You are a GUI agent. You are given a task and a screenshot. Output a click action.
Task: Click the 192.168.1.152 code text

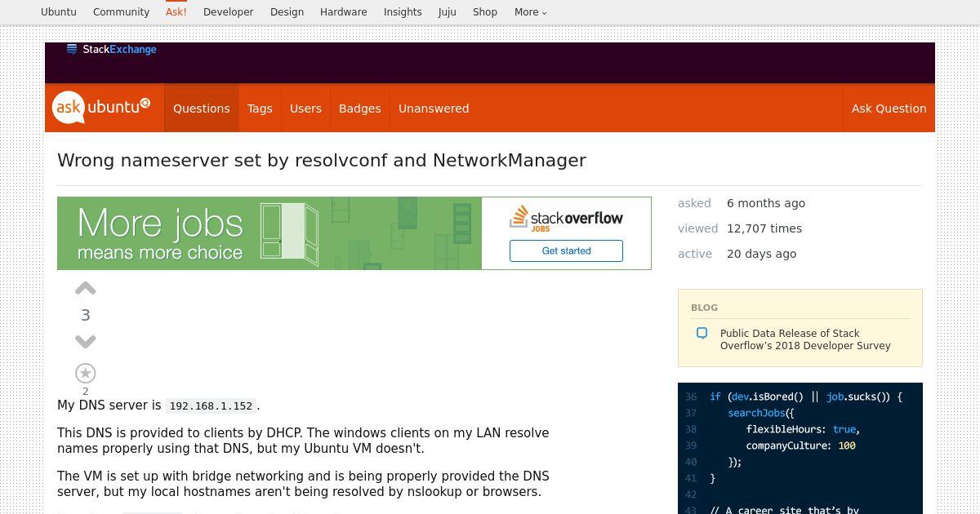[212, 405]
